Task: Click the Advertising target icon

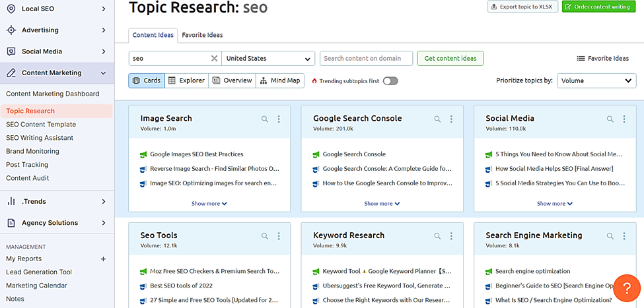Action: click(11, 30)
